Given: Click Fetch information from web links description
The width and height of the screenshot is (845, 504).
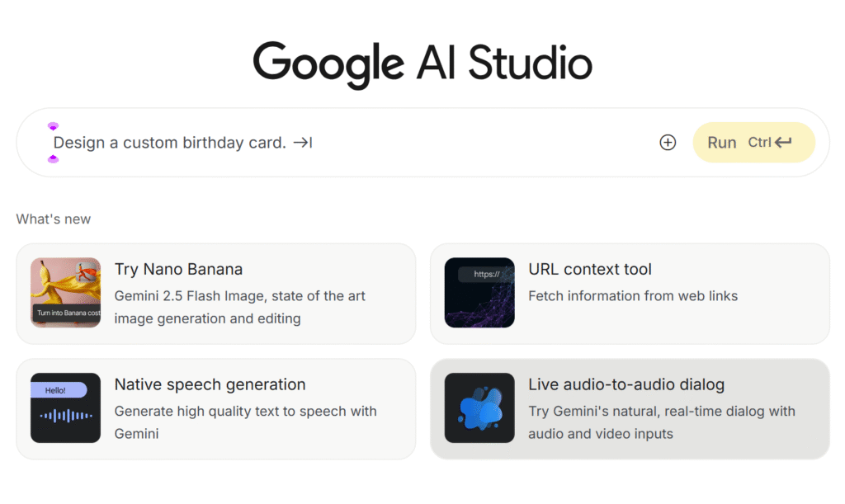Looking at the screenshot, I should (x=633, y=296).
